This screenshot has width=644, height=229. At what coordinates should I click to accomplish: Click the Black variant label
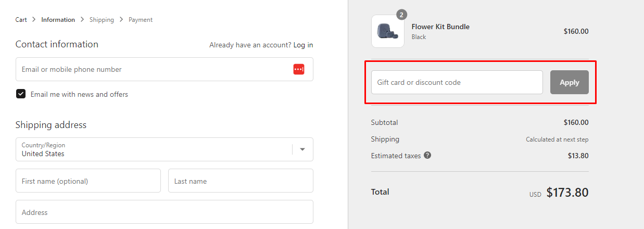[x=419, y=37]
